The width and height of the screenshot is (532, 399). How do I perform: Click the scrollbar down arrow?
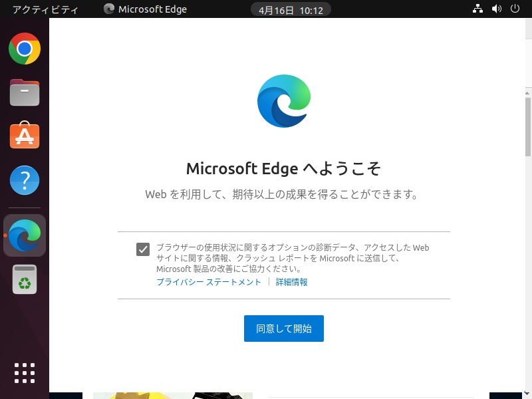527,393
